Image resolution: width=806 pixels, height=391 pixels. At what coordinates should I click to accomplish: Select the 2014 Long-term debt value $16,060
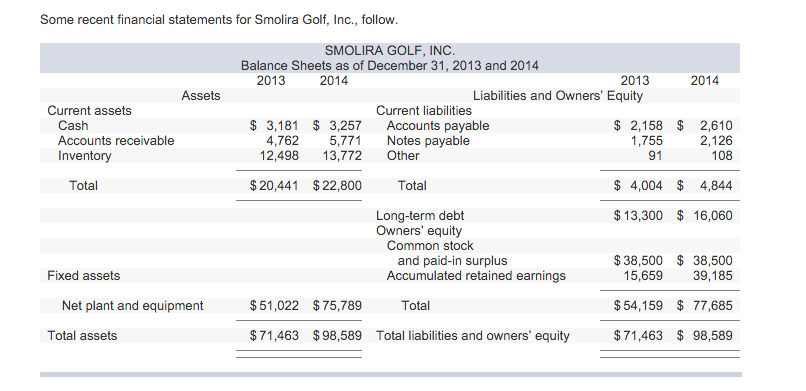click(x=705, y=216)
